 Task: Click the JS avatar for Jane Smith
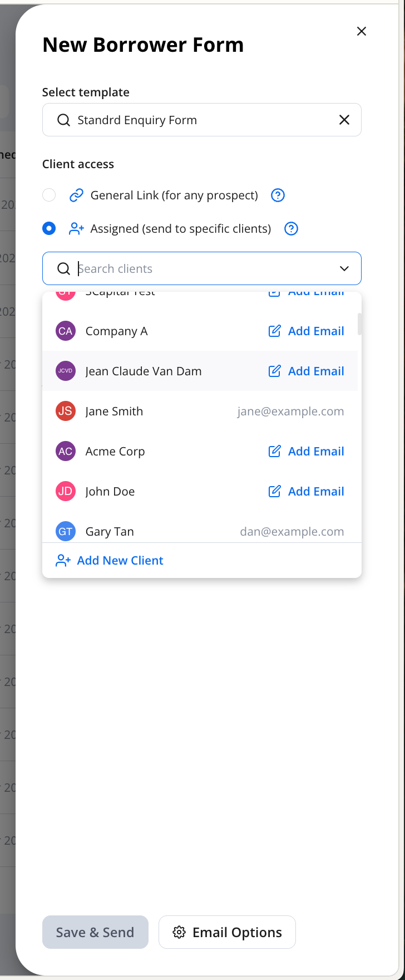click(x=66, y=411)
